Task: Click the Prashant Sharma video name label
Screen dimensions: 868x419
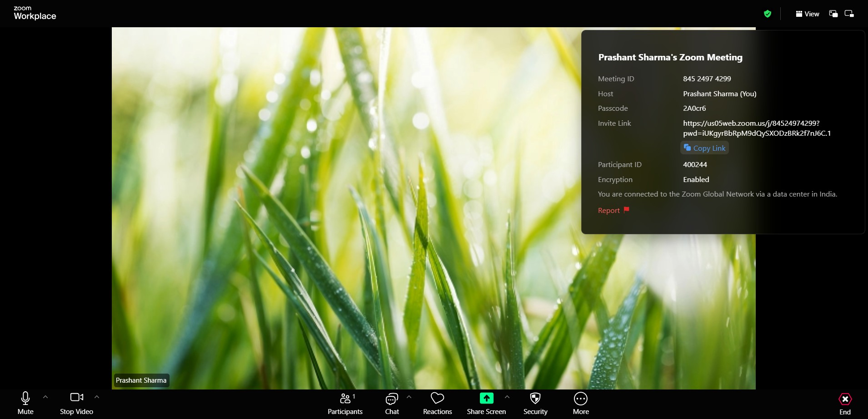Action: coord(141,380)
